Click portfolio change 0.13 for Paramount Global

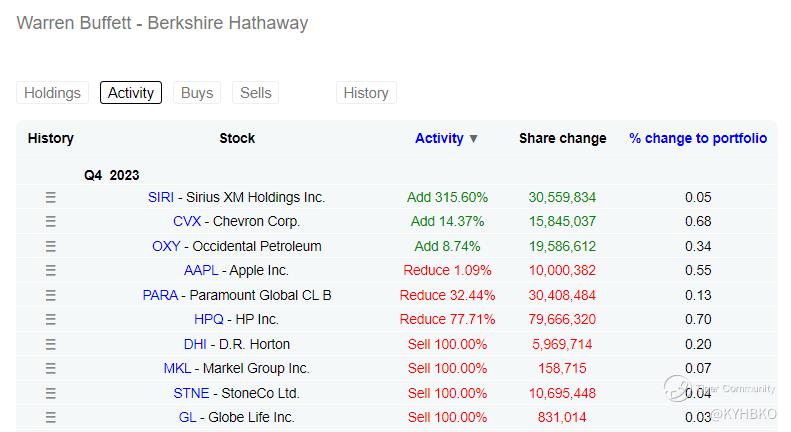pos(698,295)
